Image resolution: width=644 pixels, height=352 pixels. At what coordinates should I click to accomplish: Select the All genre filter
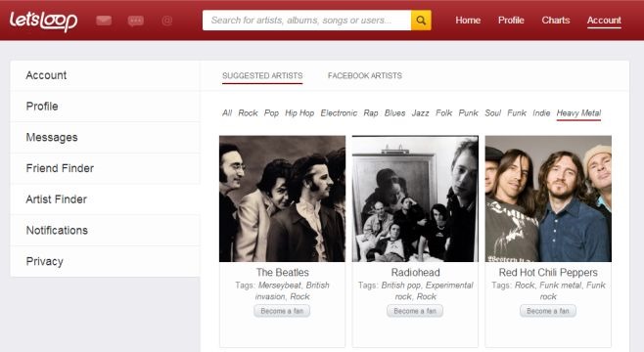pos(227,112)
